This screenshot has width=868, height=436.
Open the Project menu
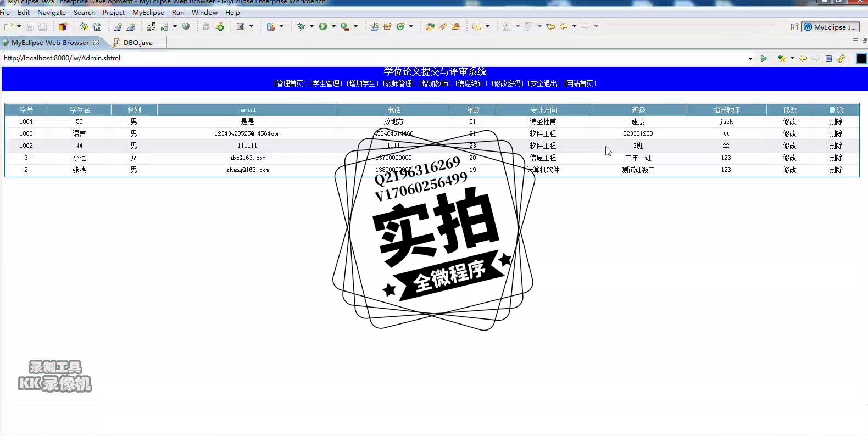pos(114,12)
